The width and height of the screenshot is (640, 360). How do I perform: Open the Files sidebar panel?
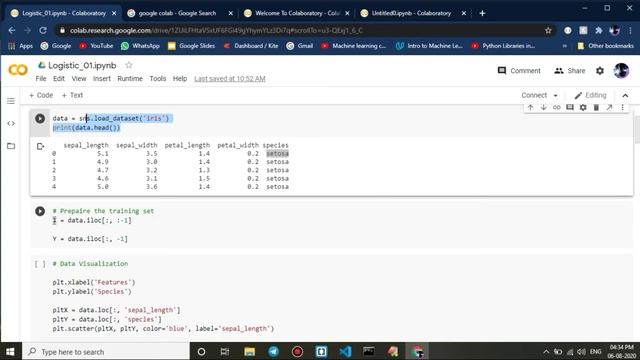pyautogui.click(x=11, y=146)
